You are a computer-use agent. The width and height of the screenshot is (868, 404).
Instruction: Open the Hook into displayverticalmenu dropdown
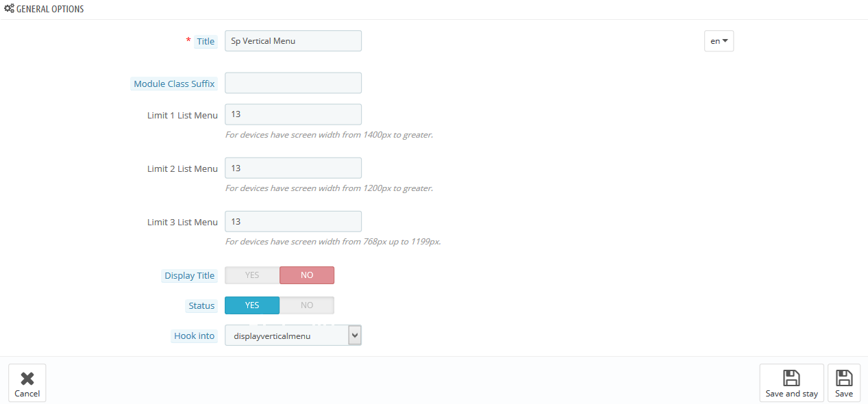[293, 336]
